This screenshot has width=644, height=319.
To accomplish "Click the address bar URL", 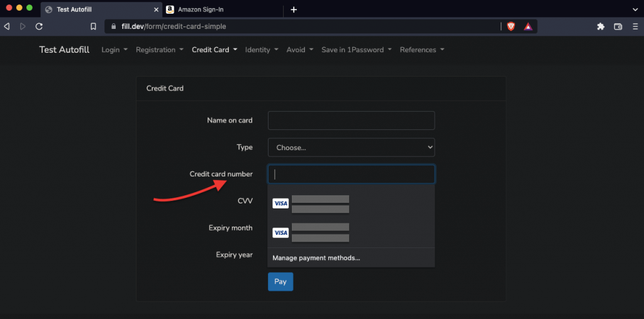I will 174,26.
